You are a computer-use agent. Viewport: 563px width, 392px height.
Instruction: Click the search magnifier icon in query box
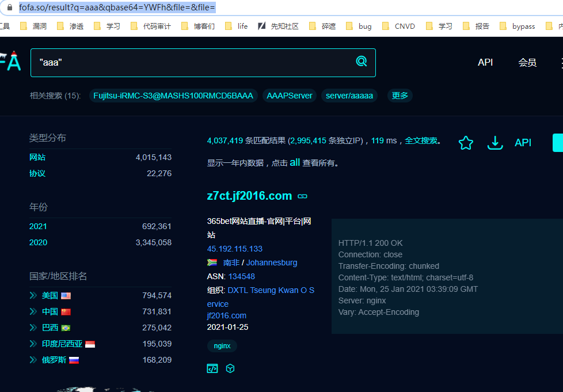click(x=361, y=62)
